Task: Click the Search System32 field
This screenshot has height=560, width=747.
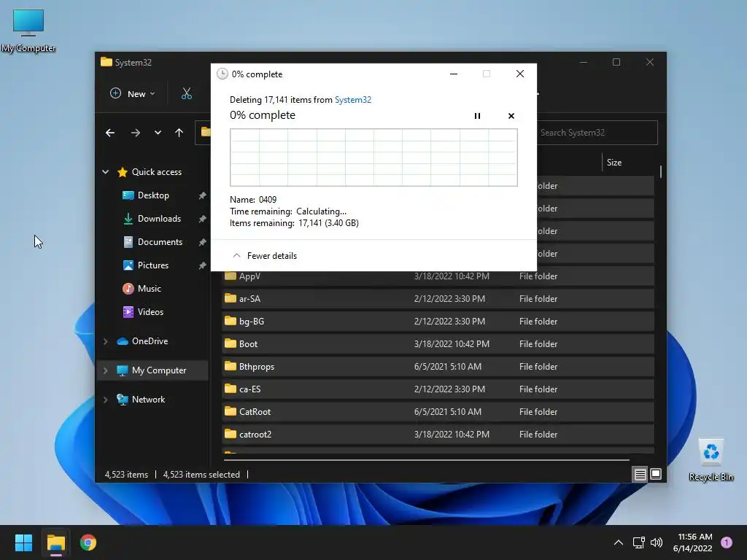Action: pos(597,133)
